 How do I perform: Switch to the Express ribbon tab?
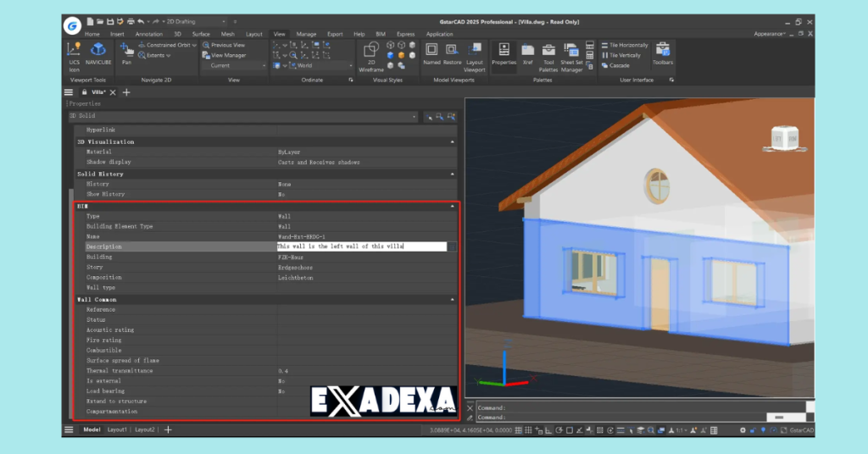(405, 34)
